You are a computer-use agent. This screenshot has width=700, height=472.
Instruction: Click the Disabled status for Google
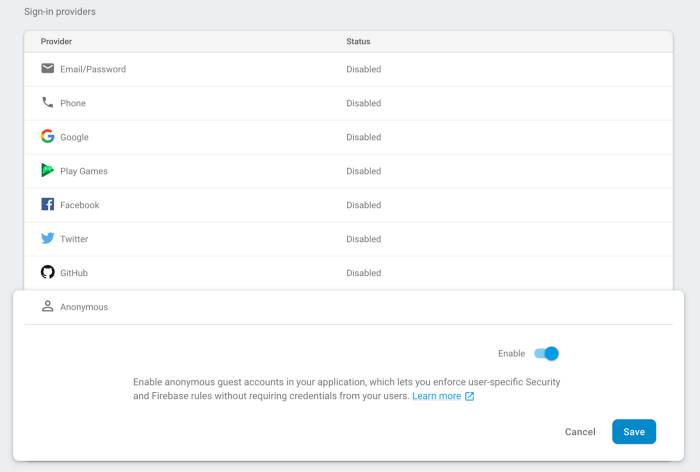coord(363,137)
